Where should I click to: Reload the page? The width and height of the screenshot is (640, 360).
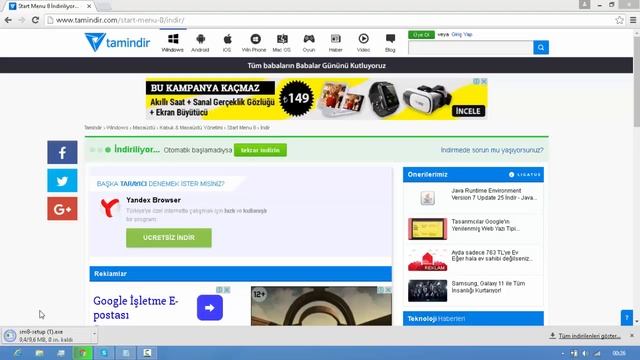(x=36, y=20)
